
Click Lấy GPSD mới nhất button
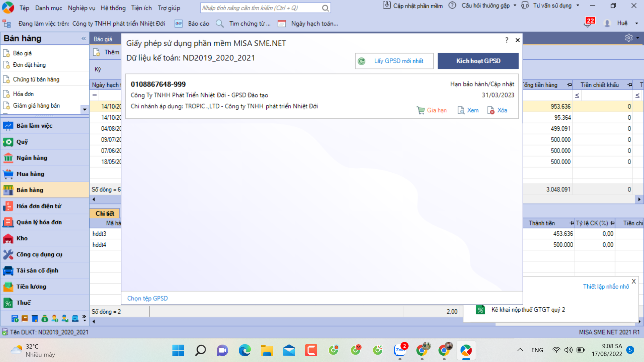pyautogui.click(x=394, y=61)
